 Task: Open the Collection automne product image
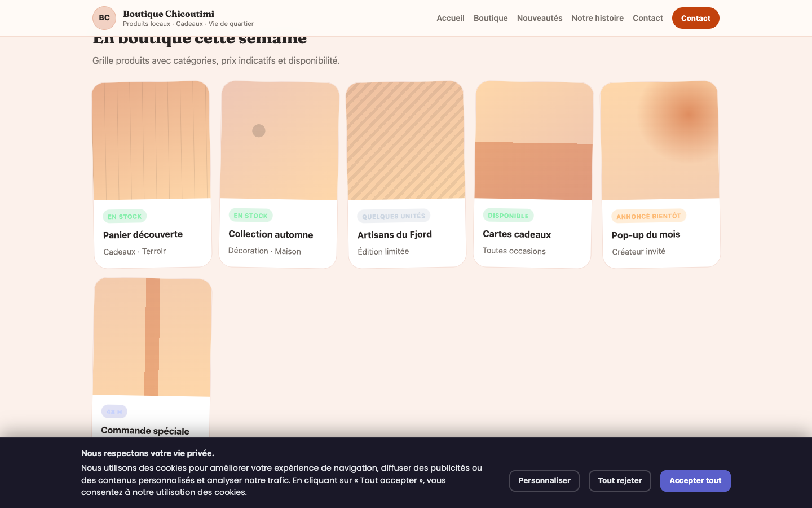(x=279, y=141)
